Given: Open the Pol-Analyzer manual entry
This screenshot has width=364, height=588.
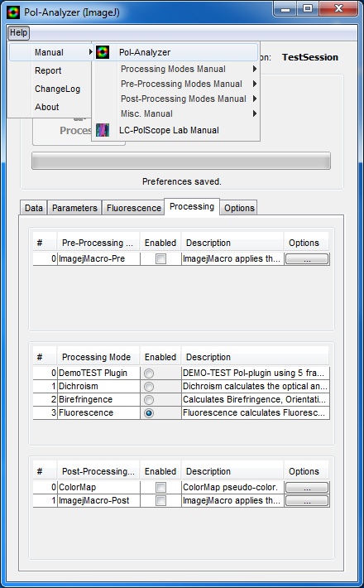Looking at the screenshot, I should point(175,52).
